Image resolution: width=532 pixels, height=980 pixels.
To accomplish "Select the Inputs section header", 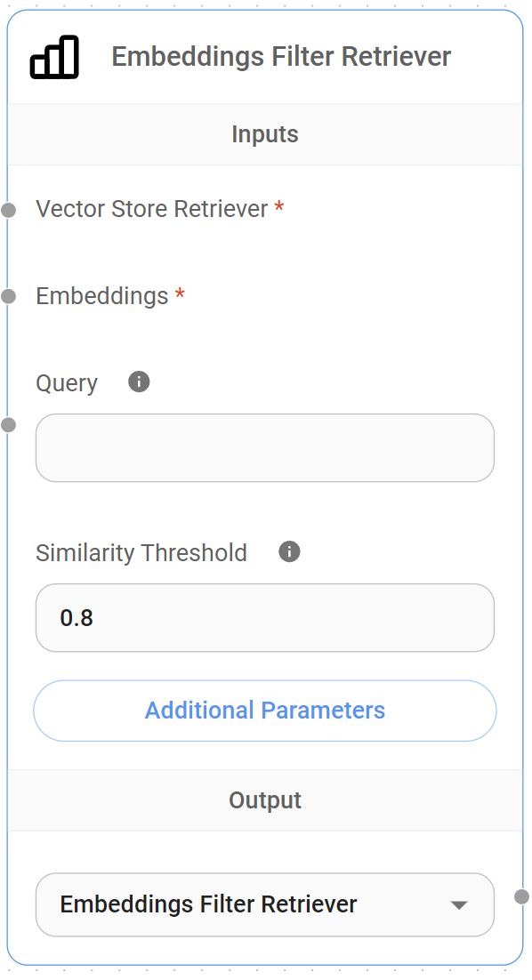I will point(264,133).
